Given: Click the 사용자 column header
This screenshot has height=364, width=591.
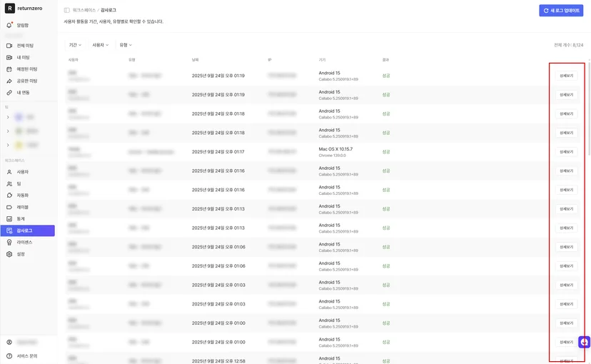Looking at the screenshot, I should [73, 60].
